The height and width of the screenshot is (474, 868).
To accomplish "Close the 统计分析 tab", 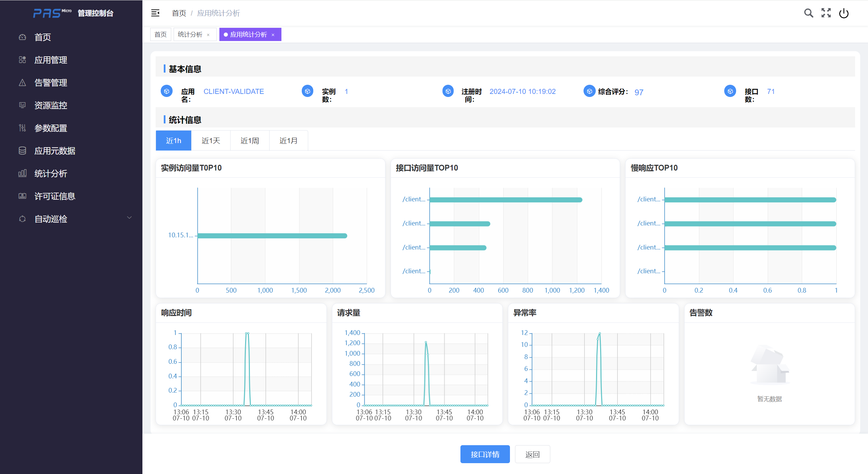I will point(208,35).
